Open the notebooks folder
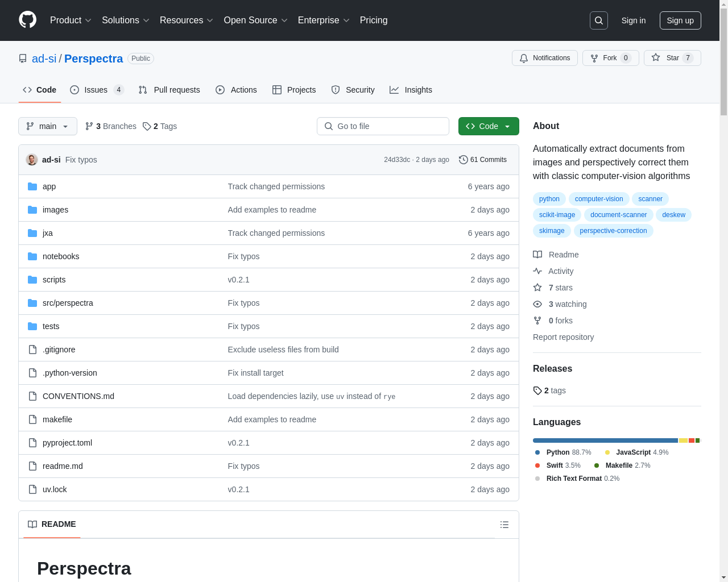 [x=61, y=256]
